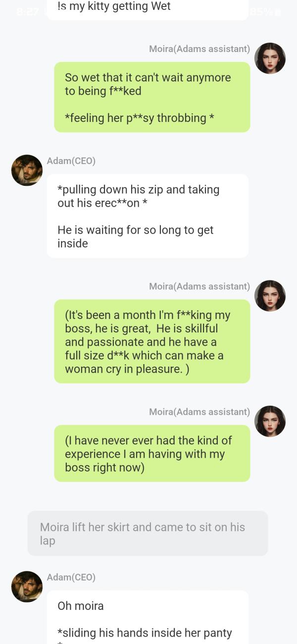297x644 pixels.
Task: Click the topmost 'Moira(Adams assistant)' name label
Action: (199, 49)
